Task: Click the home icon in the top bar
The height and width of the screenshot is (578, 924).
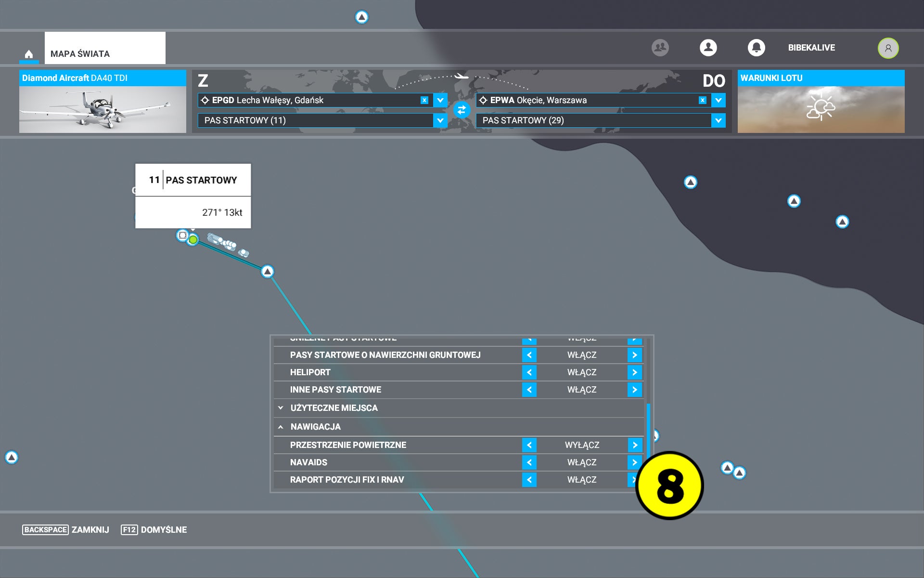Action: click(x=29, y=53)
